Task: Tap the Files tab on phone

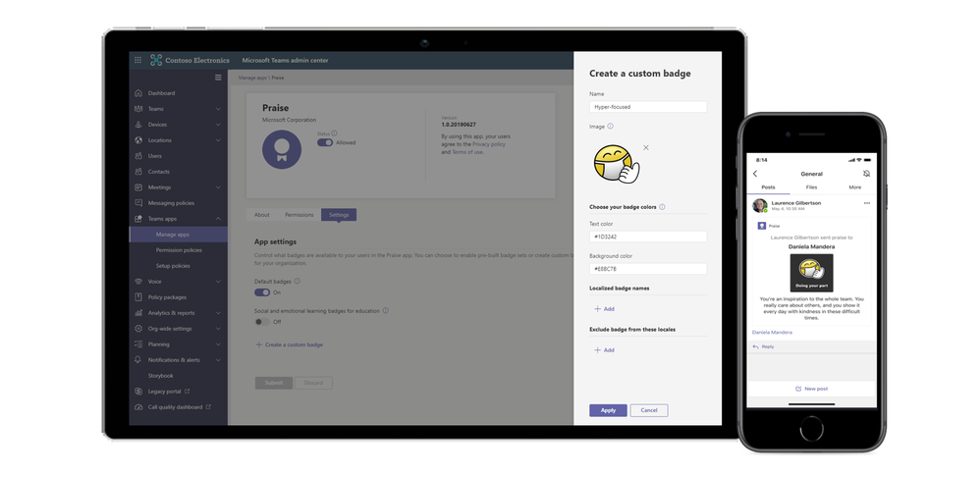Action: (811, 187)
